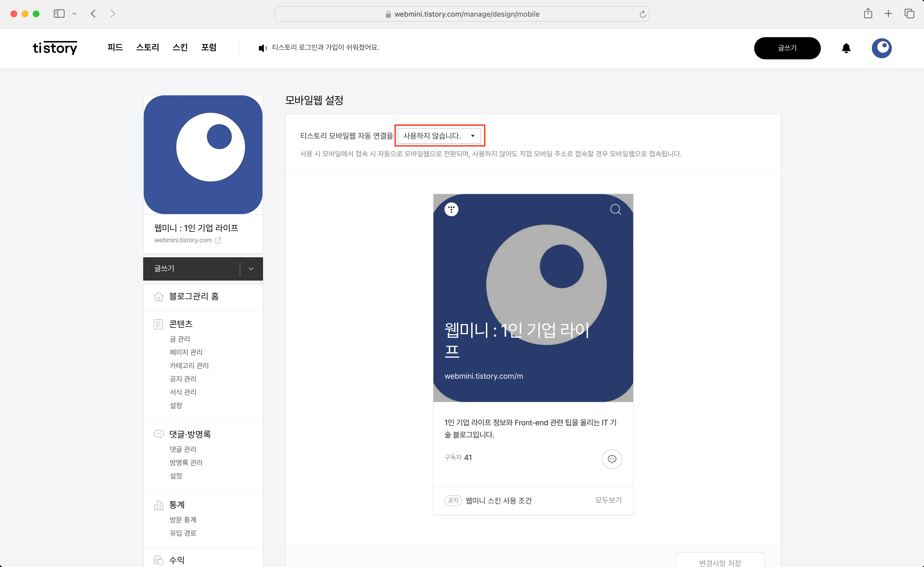The height and width of the screenshot is (567, 924).
Task: Open Safari tab overview icon
Action: [909, 14]
